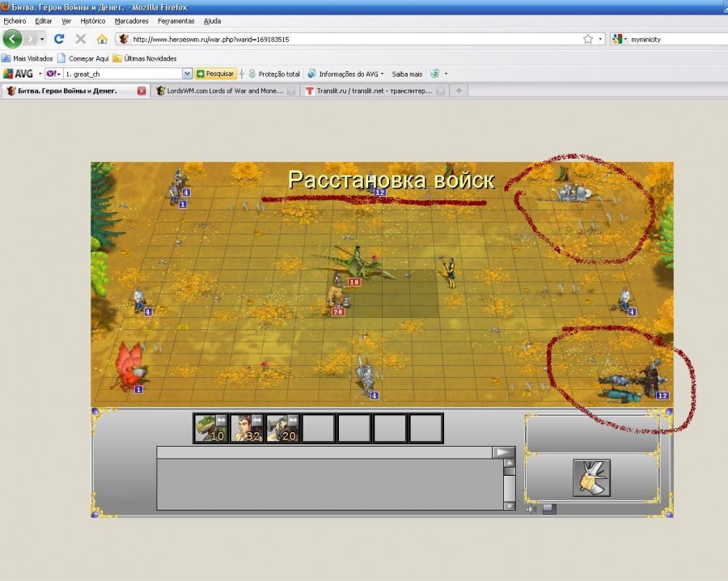Screen dimensions: 728x581
Task: Click the AVG recycle-arrows icon after Saiba mais
Action: click(434, 74)
